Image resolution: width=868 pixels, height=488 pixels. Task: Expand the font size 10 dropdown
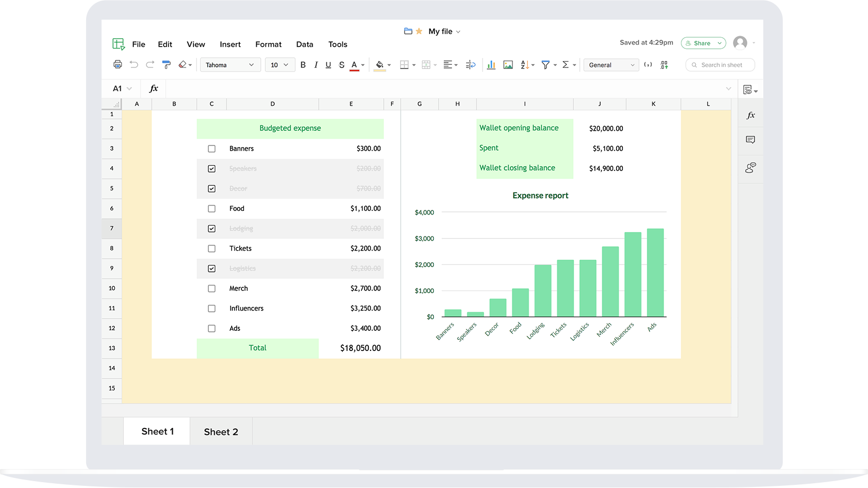280,65
